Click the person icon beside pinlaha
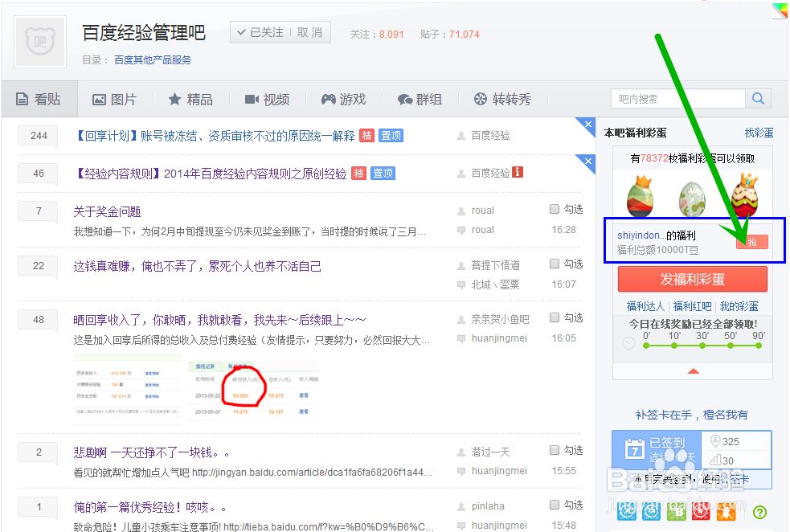The height and width of the screenshot is (532, 790). click(x=461, y=506)
